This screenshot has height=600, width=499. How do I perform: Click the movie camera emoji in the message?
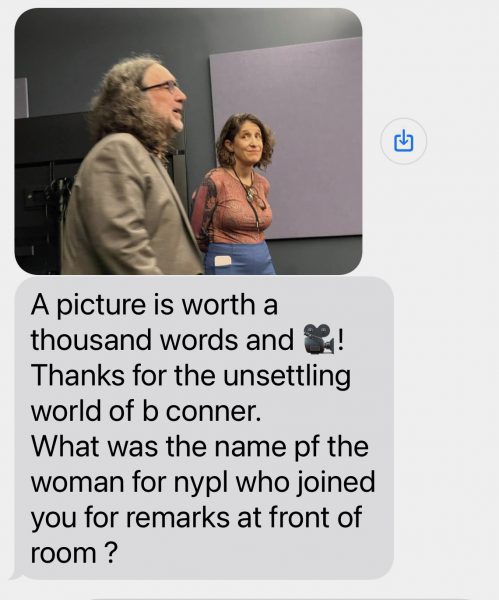pyautogui.click(x=318, y=339)
